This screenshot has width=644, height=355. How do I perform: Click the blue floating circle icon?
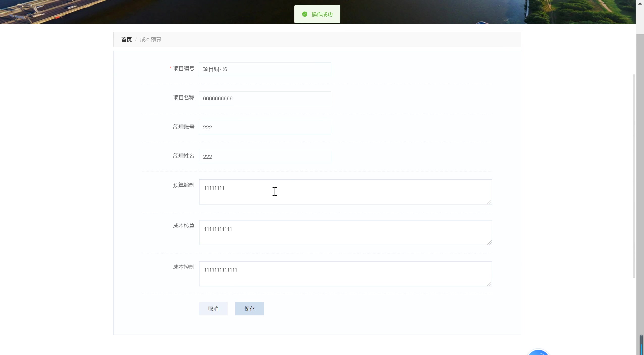(x=538, y=352)
